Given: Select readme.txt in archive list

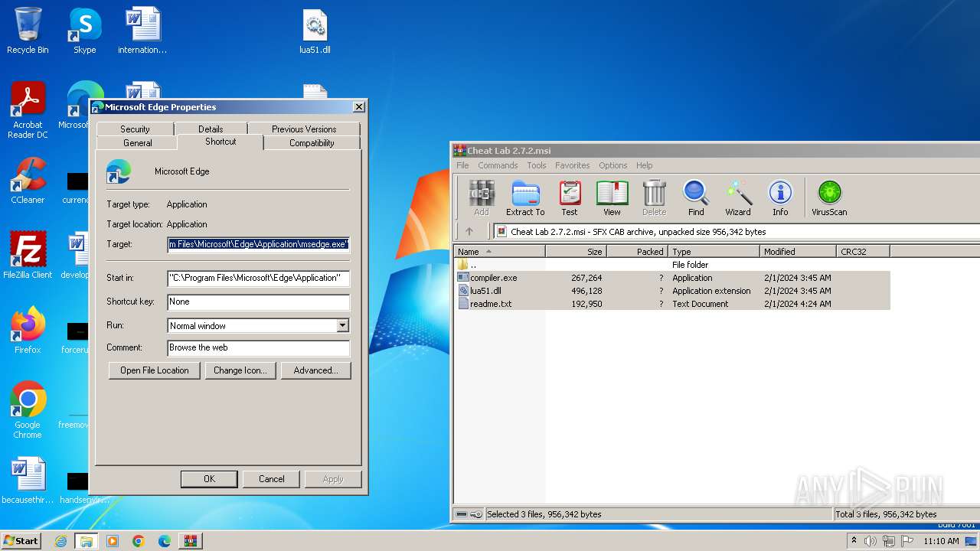Looking at the screenshot, I should [x=673, y=304].
